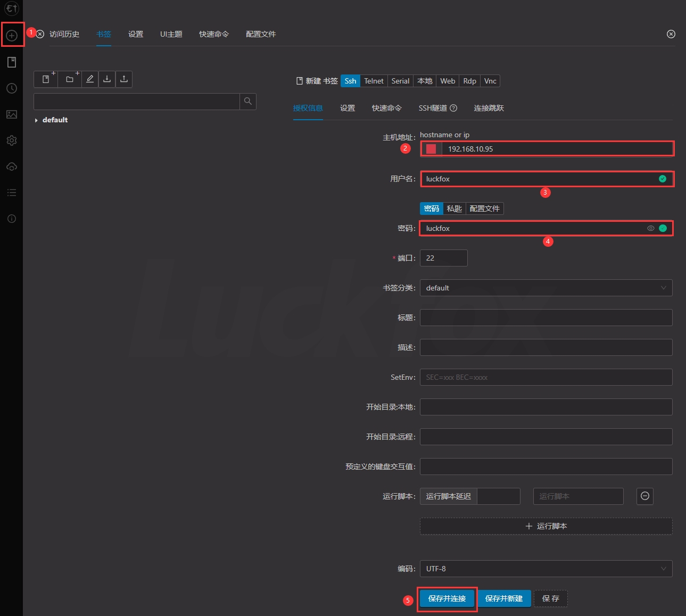This screenshot has width=686, height=616.
Task: Open the bookmarks icon in left sidebar
Action: (x=12, y=62)
